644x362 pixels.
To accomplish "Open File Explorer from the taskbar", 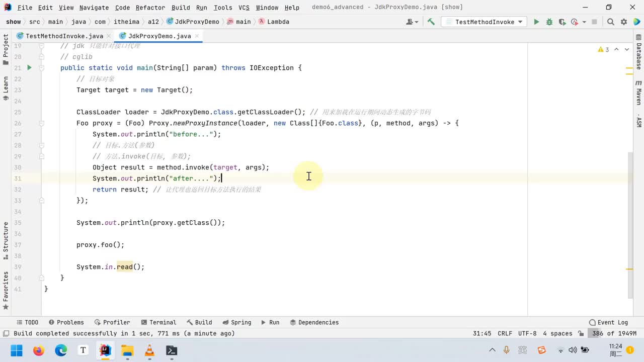I will [x=127, y=350].
